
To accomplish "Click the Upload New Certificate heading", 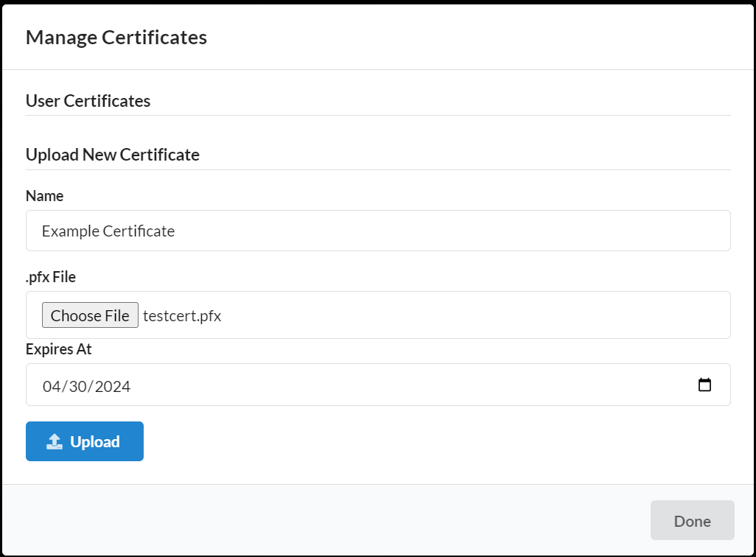I will pyautogui.click(x=113, y=155).
